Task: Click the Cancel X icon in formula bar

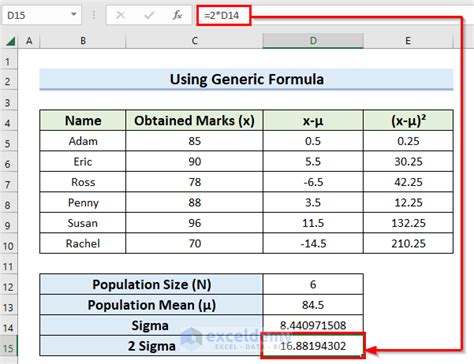Action: click(120, 15)
